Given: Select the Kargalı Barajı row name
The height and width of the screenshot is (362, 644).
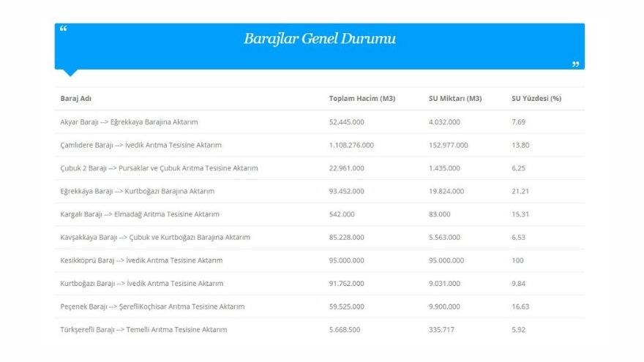Looking at the screenshot, I should point(139,214).
